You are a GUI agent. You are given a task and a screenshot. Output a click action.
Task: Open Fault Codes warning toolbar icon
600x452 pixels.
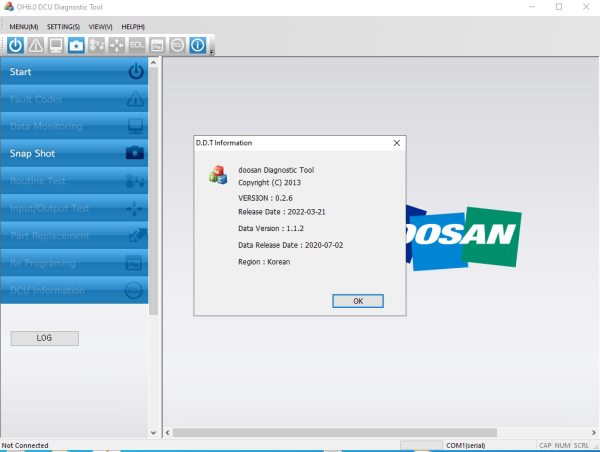(36, 45)
